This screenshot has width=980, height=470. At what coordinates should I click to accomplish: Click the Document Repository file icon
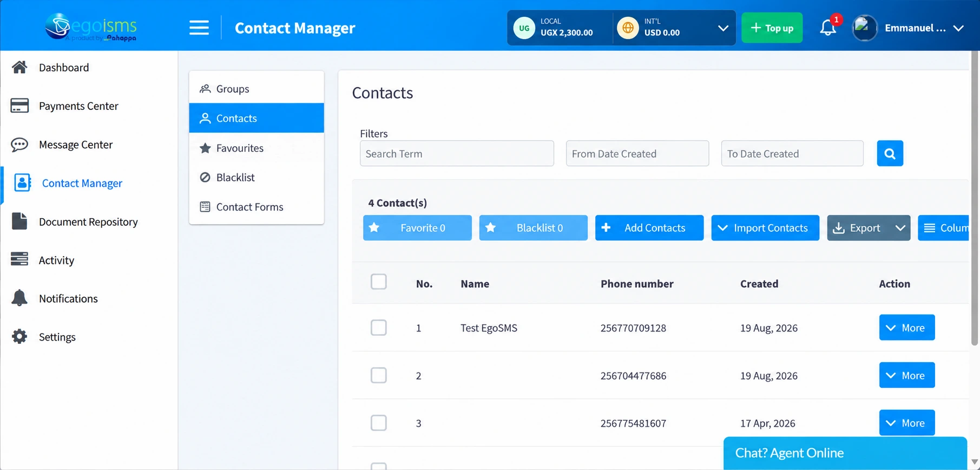point(19,221)
